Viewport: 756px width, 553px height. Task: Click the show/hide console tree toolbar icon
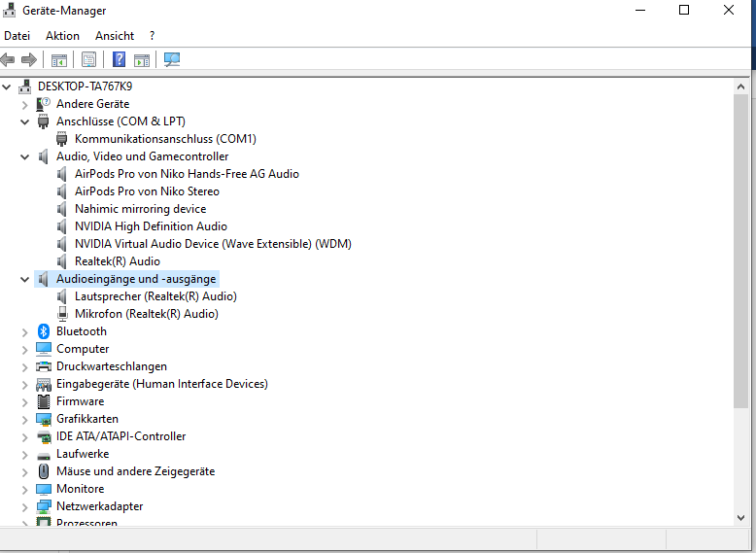coord(59,60)
